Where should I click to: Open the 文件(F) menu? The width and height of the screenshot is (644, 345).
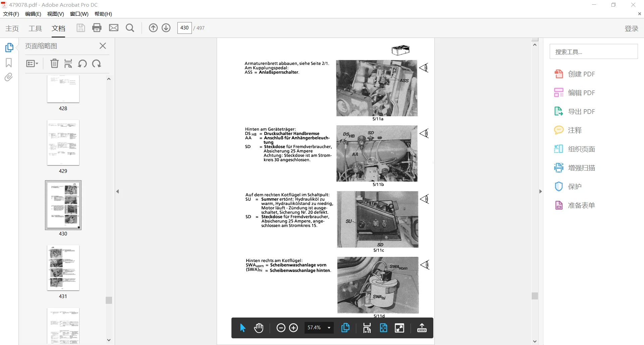tap(11, 14)
